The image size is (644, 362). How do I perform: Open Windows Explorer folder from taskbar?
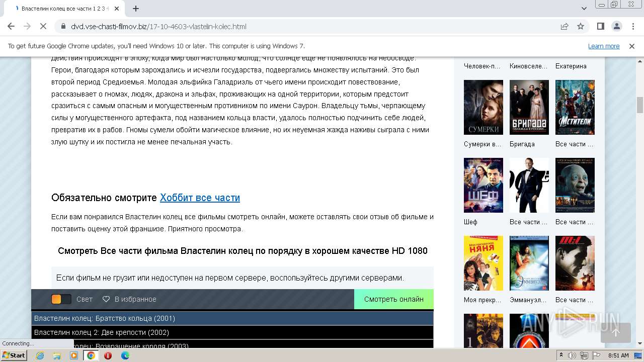57,355
